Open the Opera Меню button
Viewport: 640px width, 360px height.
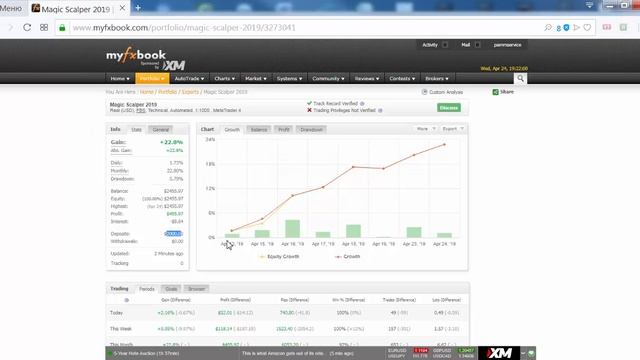pyautogui.click(x=11, y=8)
